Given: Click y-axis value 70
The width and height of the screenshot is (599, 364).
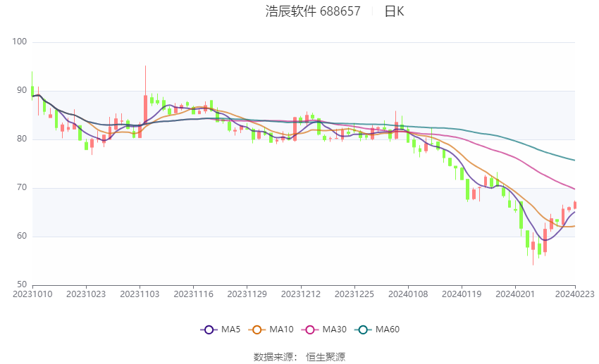Looking at the screenshot, I should 22,187.
